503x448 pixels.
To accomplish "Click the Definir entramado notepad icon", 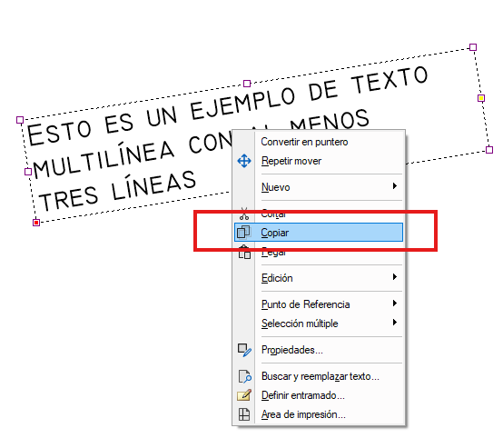I will coord(244,395).
